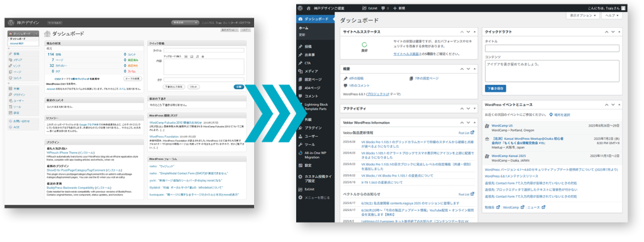Click the location pin icon beside 場所を選択
Image resolution: width=644 pixels, height=242 pixels.
coord(551,115)
